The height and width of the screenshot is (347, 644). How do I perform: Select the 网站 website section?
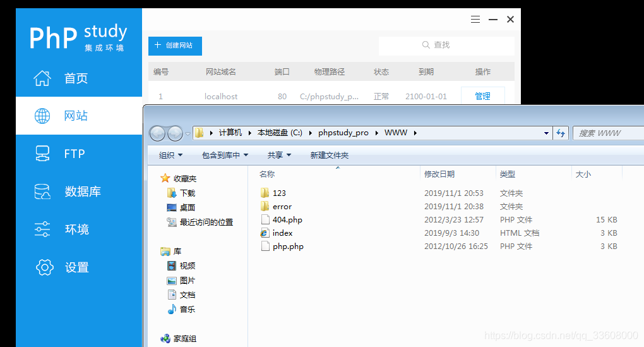tap(79, 116)
